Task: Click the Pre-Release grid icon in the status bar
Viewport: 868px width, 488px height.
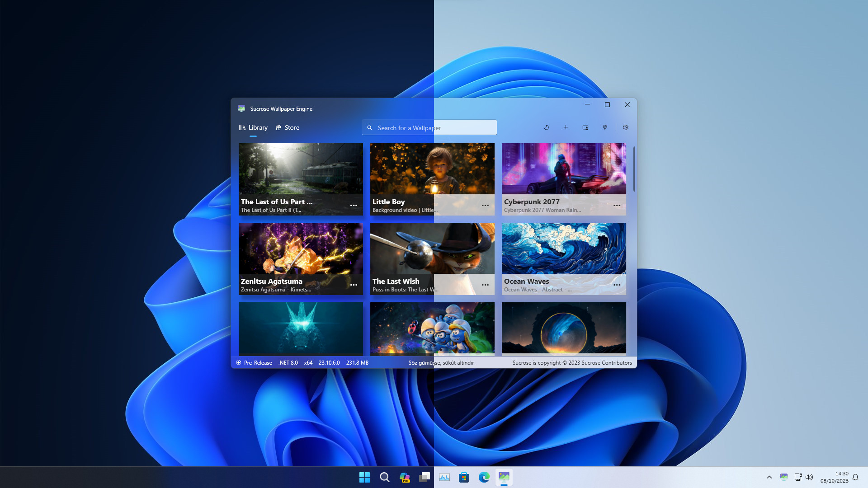Action: pos(239,362)
